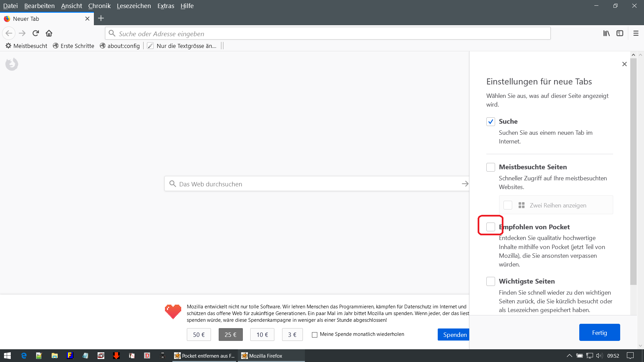644x362 pixels.
Task: Click the search arrow in web search box
Action: click(465, 184)
